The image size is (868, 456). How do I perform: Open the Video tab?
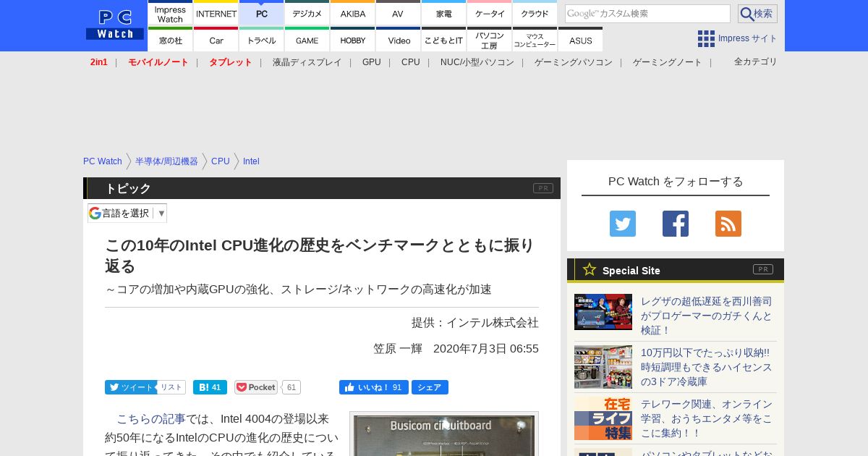click(x=399, y=39)
